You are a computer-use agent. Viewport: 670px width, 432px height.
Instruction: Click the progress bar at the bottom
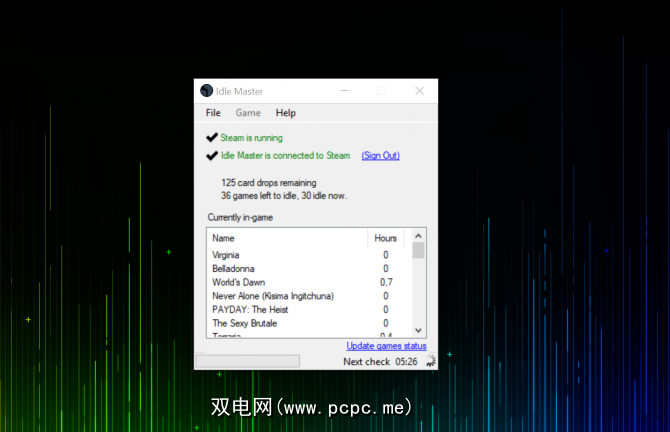click(x=247, y=361)
